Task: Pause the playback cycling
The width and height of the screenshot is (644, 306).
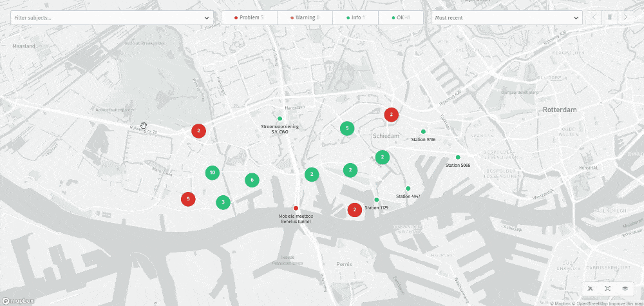Action: point(609,17)
